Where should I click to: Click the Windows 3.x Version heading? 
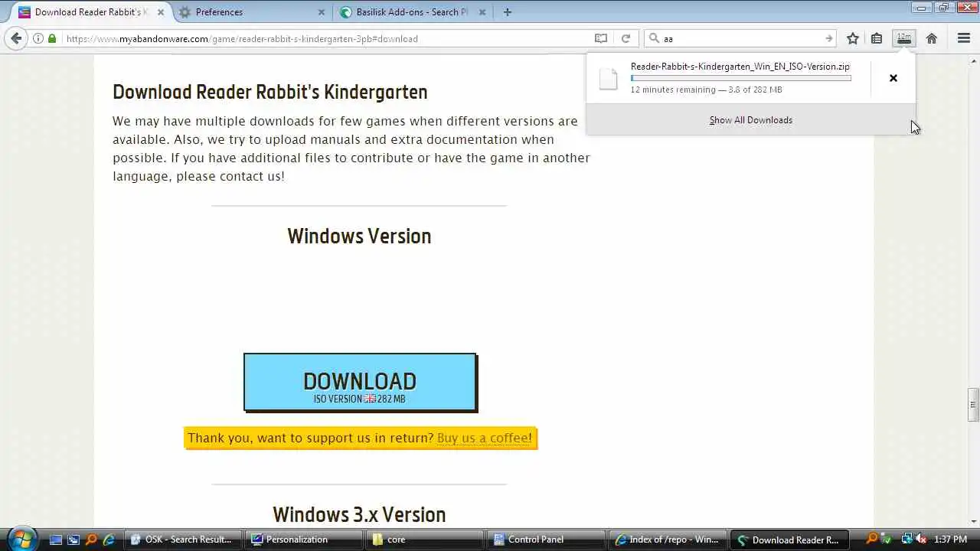tap(359, 514)
